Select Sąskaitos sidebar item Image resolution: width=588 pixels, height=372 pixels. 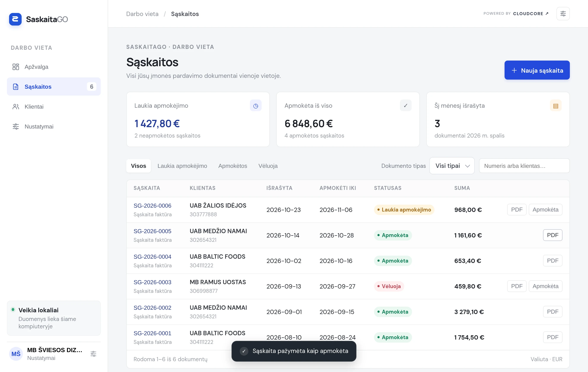(x=54, y=87)
